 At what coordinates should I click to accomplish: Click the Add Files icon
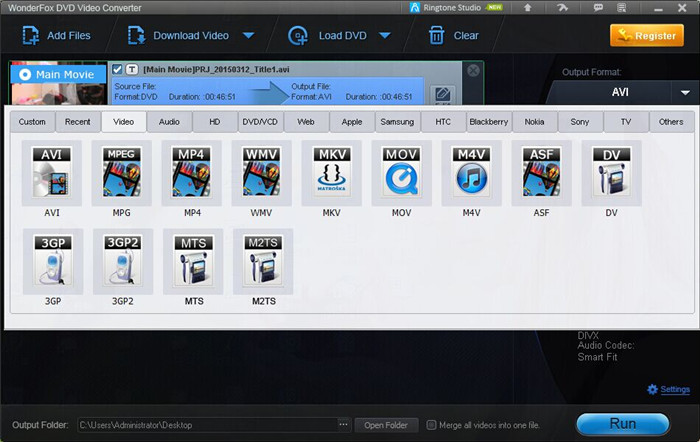pyautogui.click(x=31, y=36)
